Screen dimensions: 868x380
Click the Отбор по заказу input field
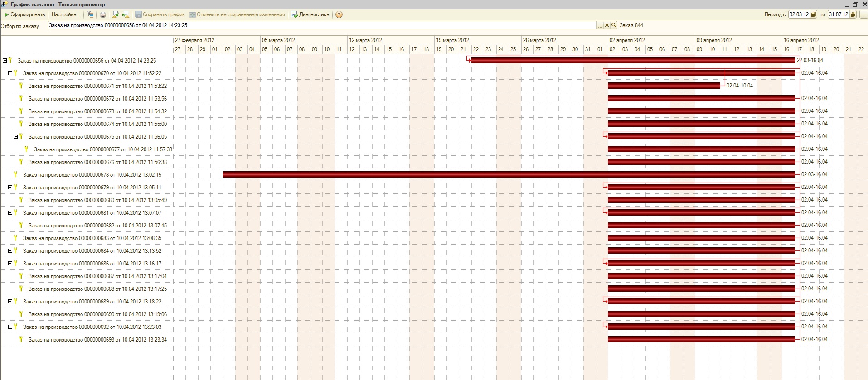(x=322, y=25)
